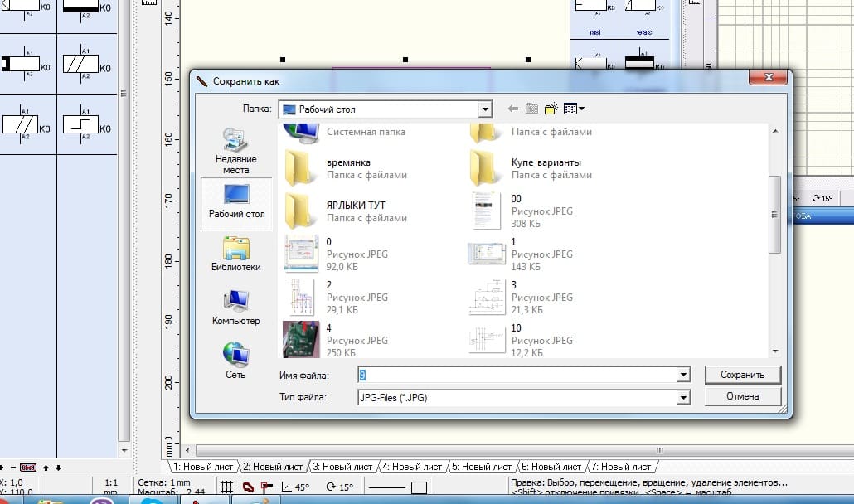Select the step-function relay symbol in library
Screen dimensions: 854x504
pyautogui.click(x=80, y=124)
